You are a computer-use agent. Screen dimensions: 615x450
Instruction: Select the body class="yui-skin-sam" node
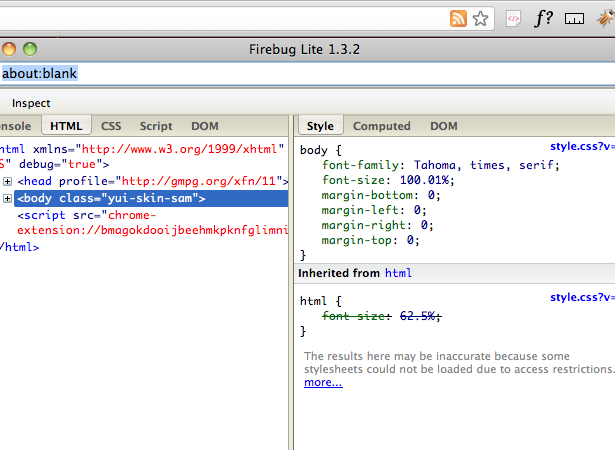click(x=151, y=199)
